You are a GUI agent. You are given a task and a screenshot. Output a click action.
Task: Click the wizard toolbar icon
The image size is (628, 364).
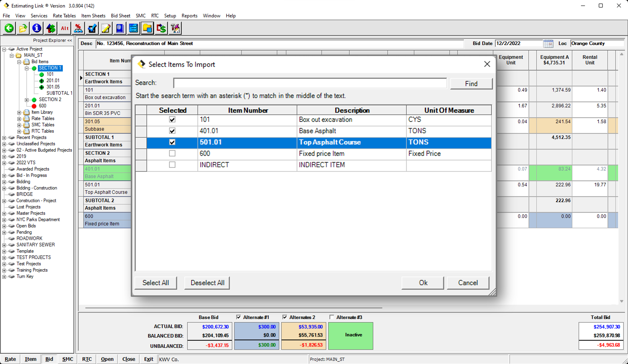tap(175, 28)
